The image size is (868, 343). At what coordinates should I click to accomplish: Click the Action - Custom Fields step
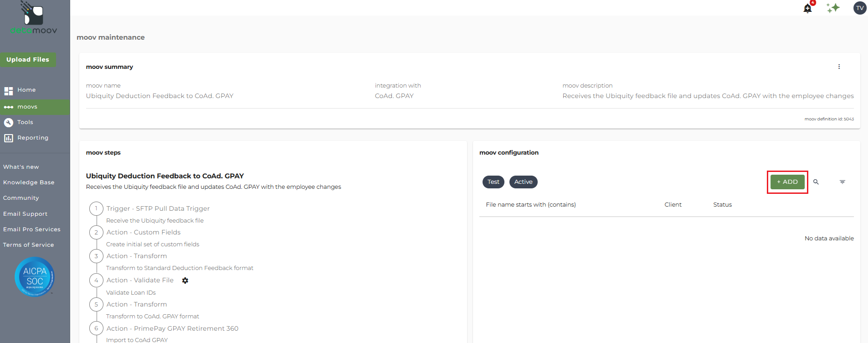coord(144,232)
